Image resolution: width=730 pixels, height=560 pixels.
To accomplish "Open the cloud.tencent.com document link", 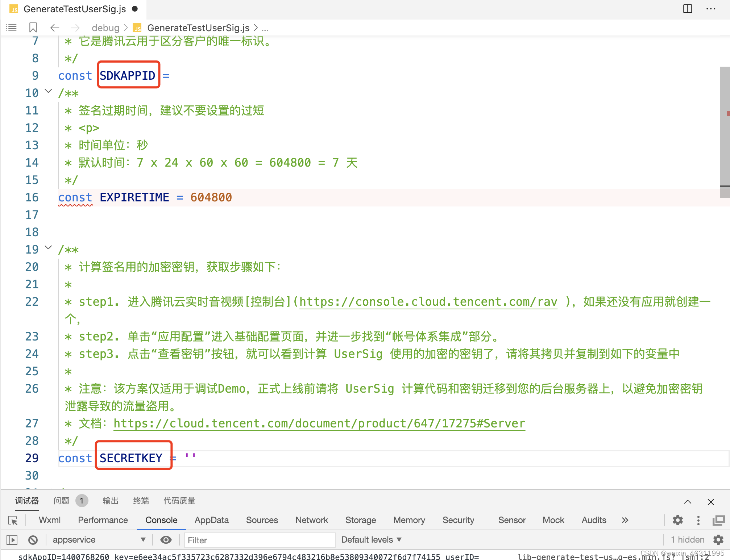I will point(319,423).
